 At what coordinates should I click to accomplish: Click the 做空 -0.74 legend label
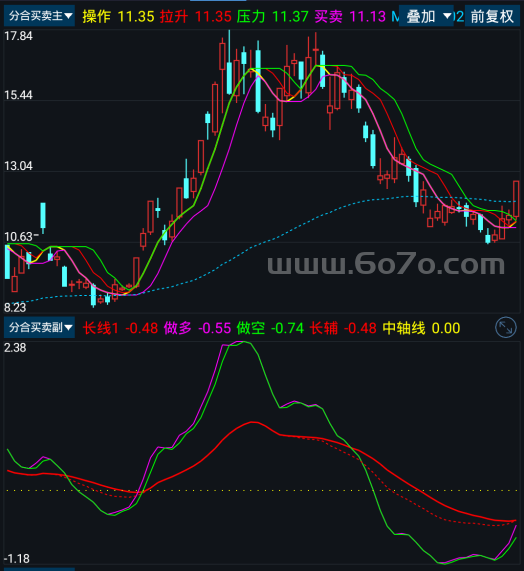[x=270, y=328]
